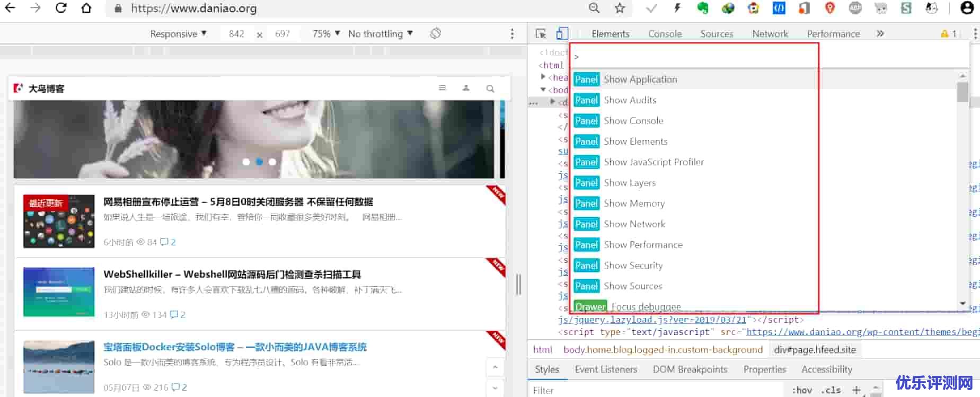Viewport: 980px width, 397px height.
Task: Open the zoom magnifier icon in address bar
Action: (x=594, y=8)
